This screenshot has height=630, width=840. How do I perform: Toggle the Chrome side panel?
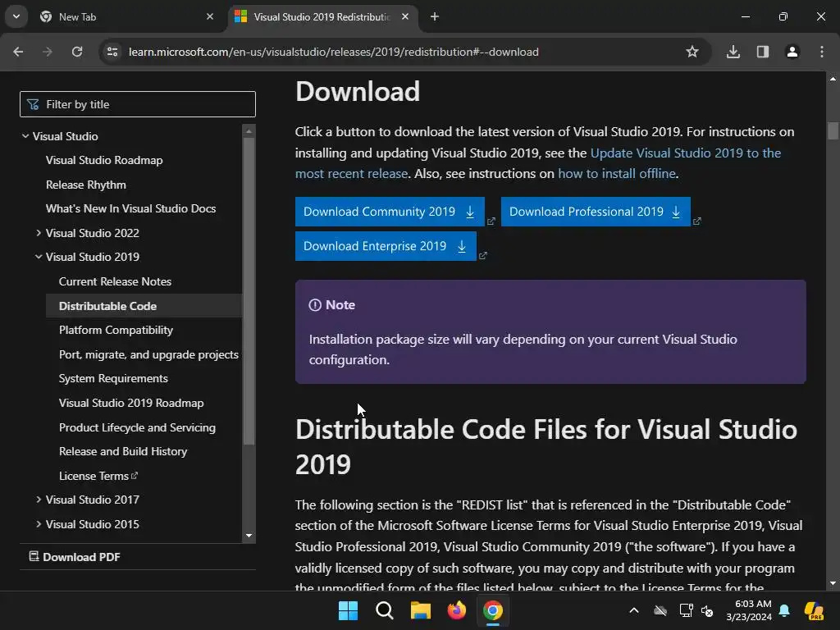coord(763,52)
